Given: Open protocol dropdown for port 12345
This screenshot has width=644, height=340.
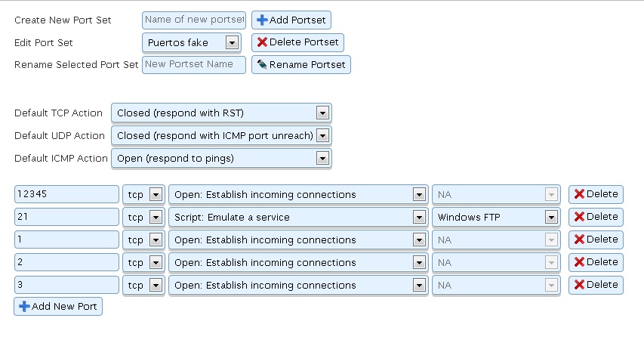Looking at the screenshot, I should [143, 195].
